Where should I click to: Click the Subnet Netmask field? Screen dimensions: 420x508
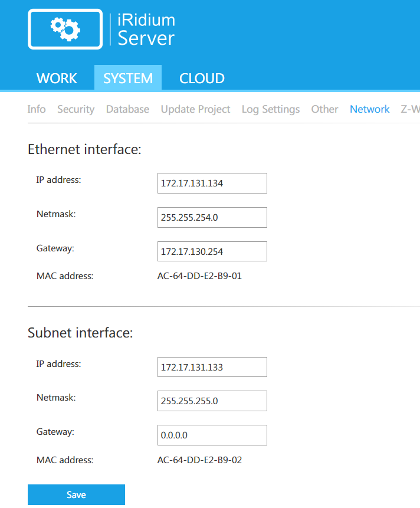pyautogui.click(x=212, y=401)
